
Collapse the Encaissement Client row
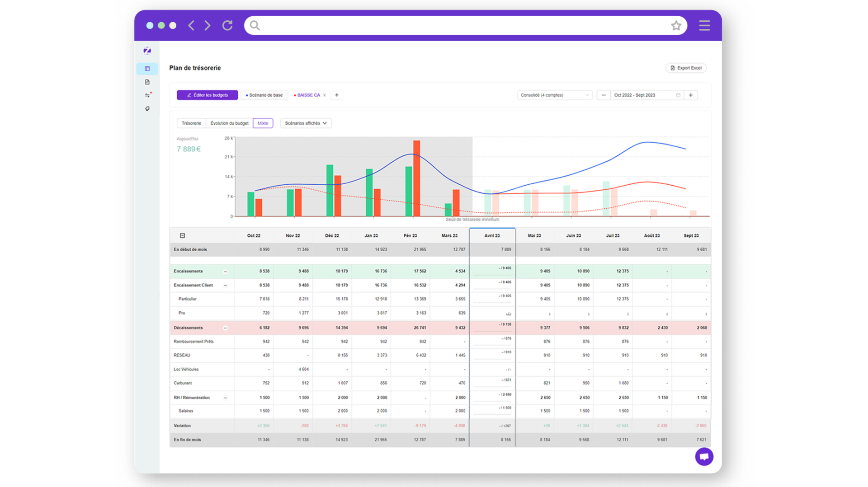click(x=225, y=286)
